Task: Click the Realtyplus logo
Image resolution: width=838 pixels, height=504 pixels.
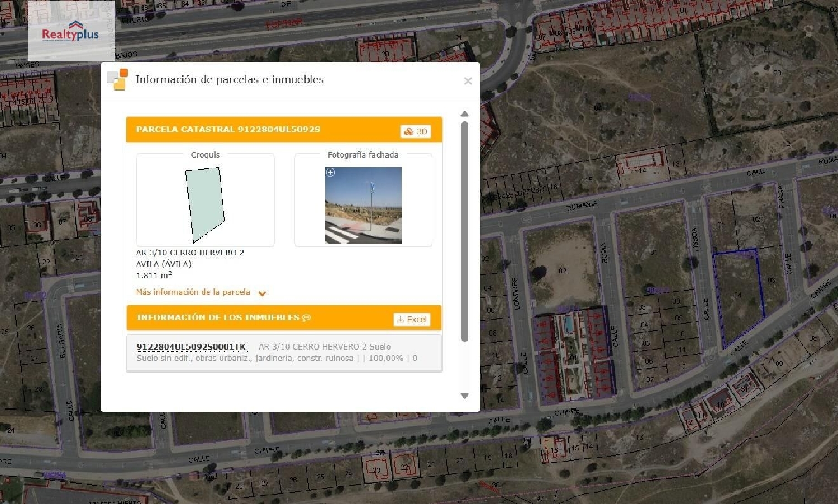Action: pos(70,32)
